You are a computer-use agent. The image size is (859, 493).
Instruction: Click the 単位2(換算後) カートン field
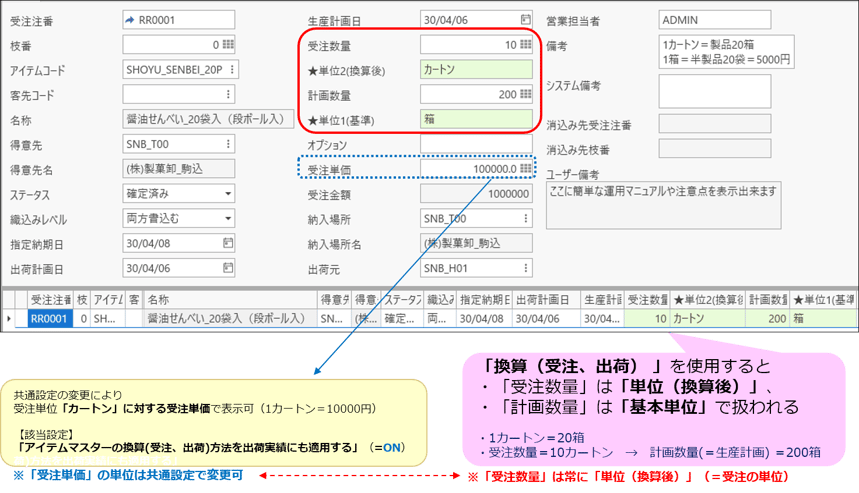[x=476, y=70]
